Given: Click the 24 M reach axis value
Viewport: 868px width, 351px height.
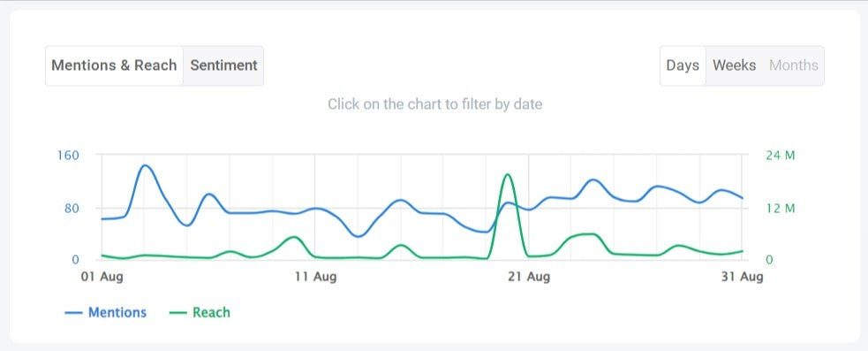Looking at the screenshot, I should tap(781, 156).
